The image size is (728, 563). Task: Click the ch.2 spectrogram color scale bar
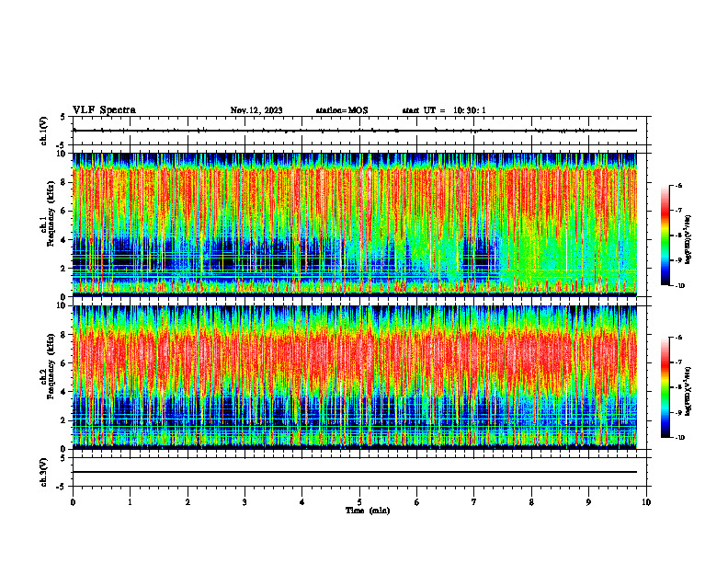[665, 387]
